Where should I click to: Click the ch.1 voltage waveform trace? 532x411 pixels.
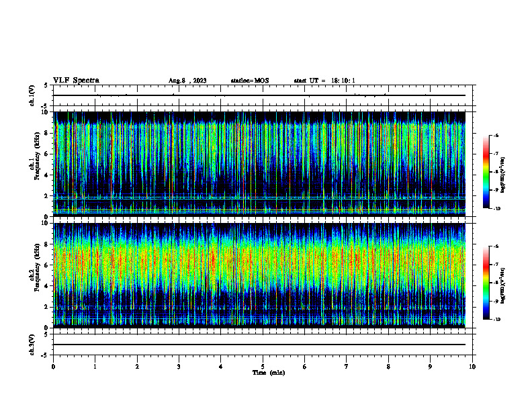coord(259,95)
